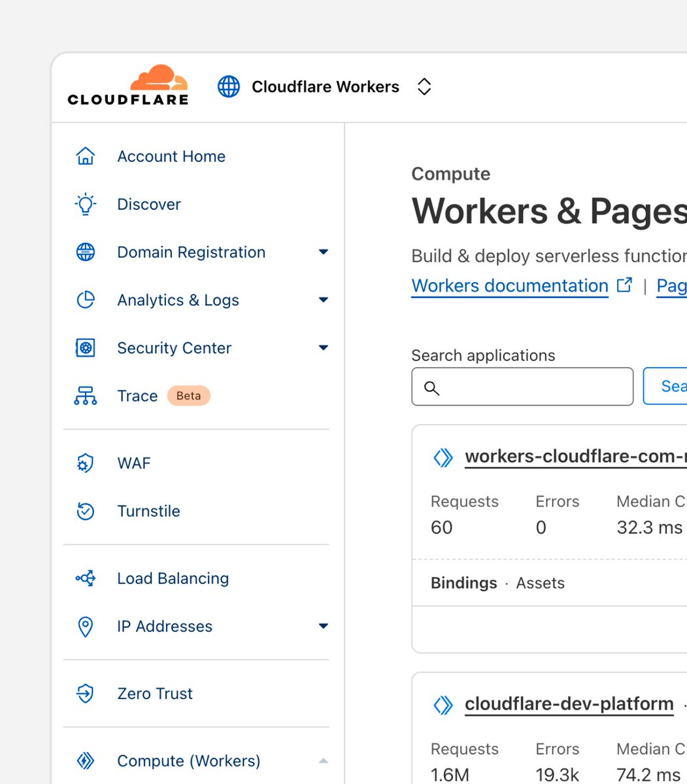The height and width of the screenshot is (784, 687).
Task: Open Trace in the sidebar
Action: (x=137, y=396)
